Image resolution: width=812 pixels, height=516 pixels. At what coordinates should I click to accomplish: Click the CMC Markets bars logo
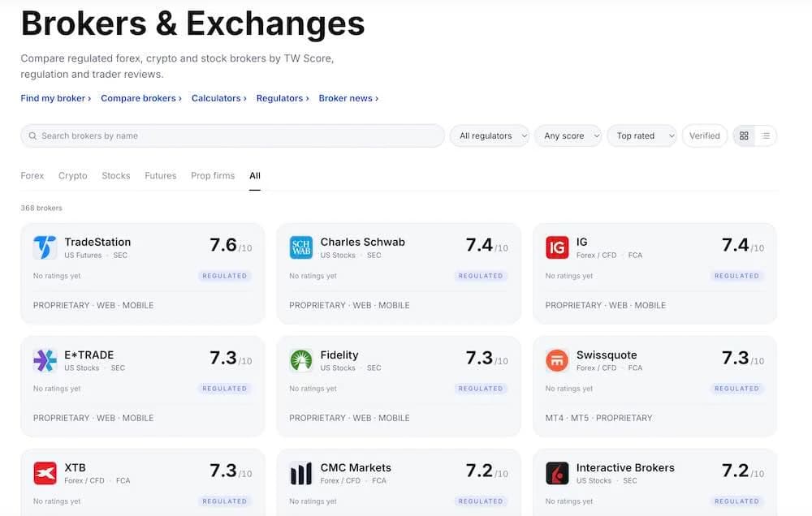tap(301, 473)
